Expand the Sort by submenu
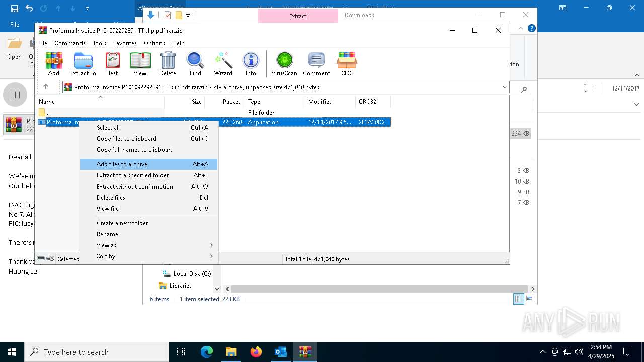Screen dimensions: 644x362 [149, 256]
